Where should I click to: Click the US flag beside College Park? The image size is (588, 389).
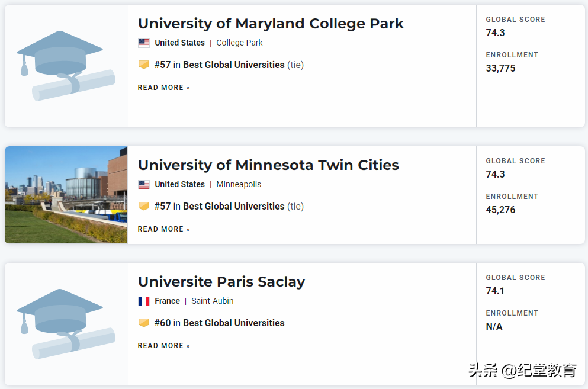144,43
